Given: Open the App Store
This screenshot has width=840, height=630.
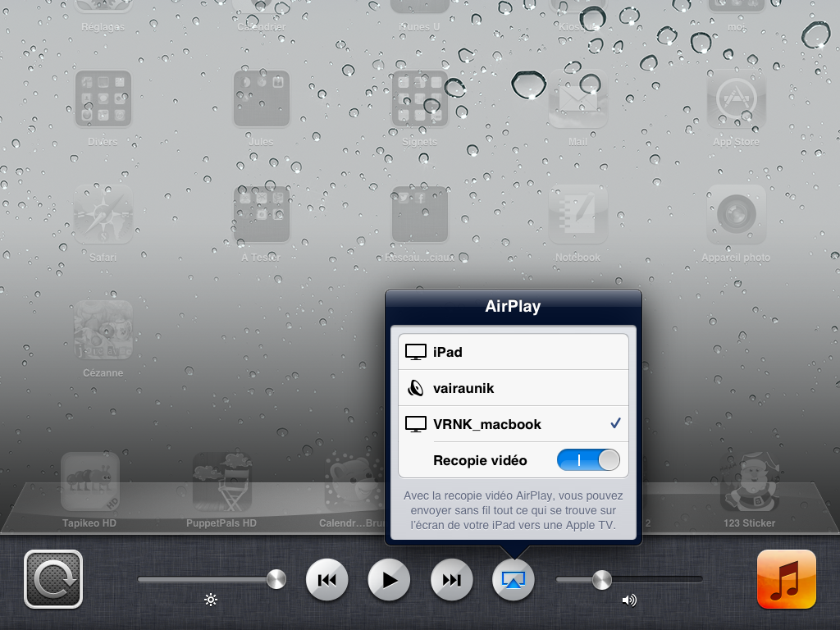Looking at the screenshot, I should [x=736, y=98].
